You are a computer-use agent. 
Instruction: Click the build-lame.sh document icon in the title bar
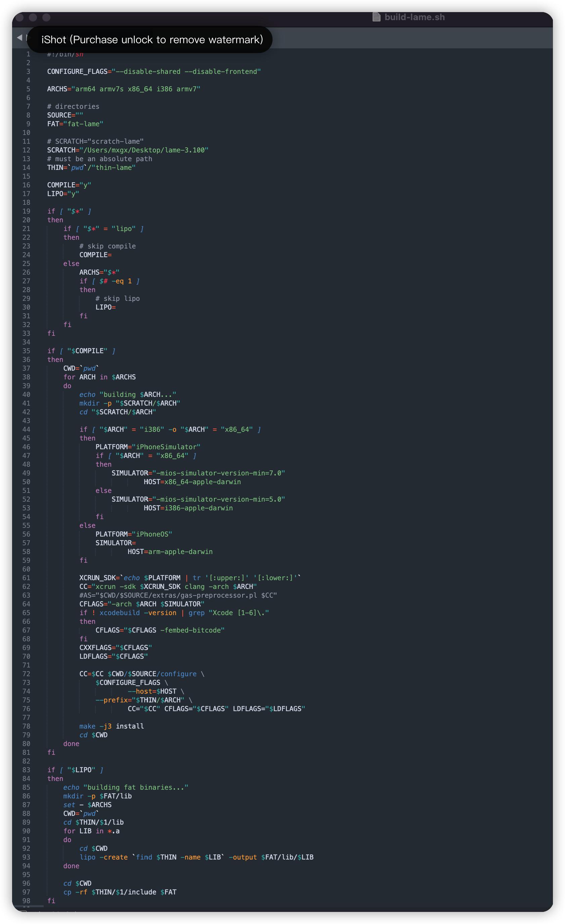[x=376, y=17]
